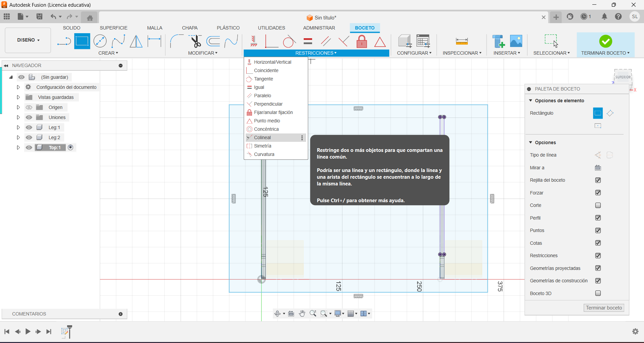Expand the Uniones tree node

coord(18,117)
